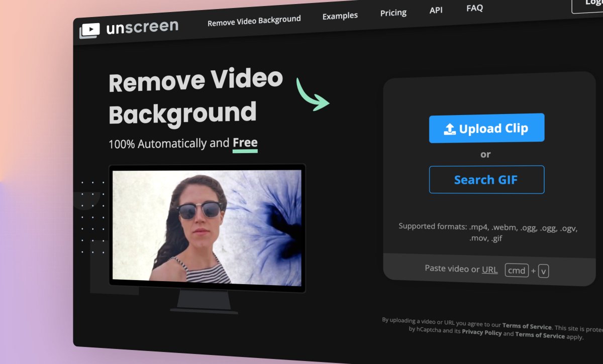The image size is (603, 364).
Task: Click the URL link in the paste area
Action: 489,270
